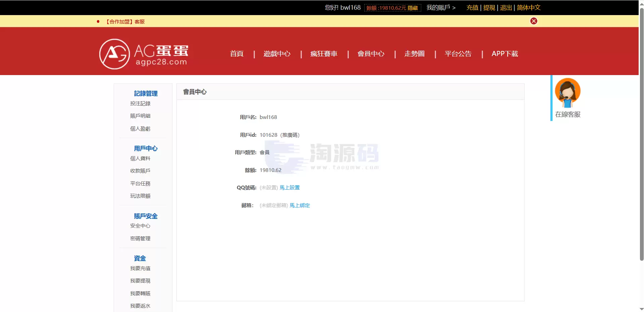
Task: Open APP下載 navigation item
Action: [x=505, y=54]
